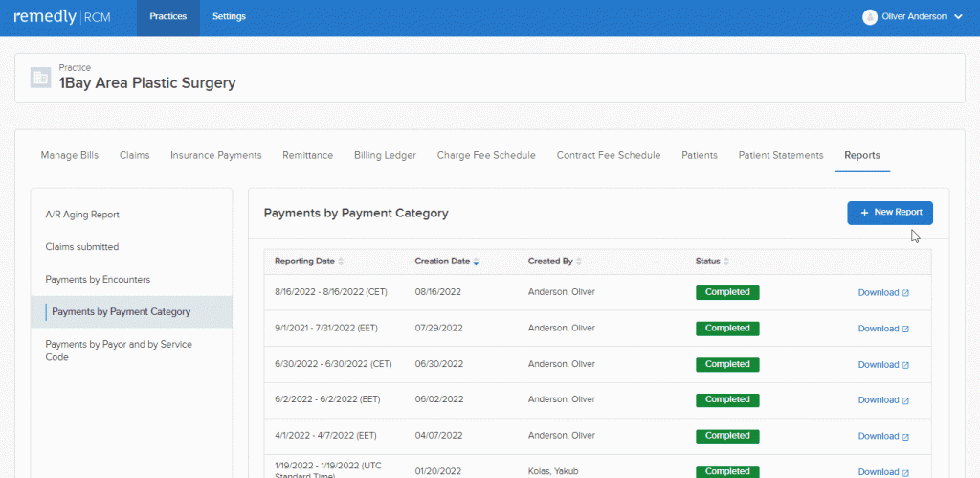980x478 pixels.
Task: Open the Practices menu
Action: pyautogui.click(x=168, y=17)
